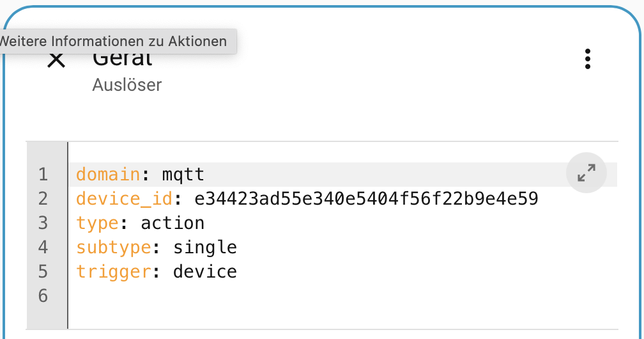Select line number 2 in the gutter
644x339 pixels.
pos(43,199)
